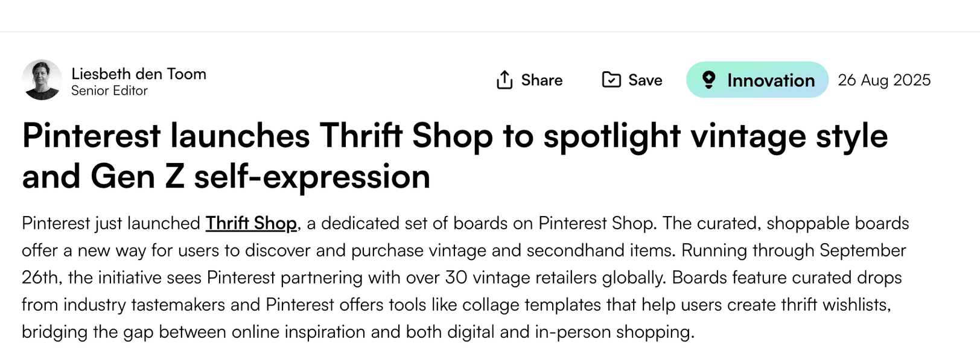Click the Share upload-arrow icon

tap(504, 80)
